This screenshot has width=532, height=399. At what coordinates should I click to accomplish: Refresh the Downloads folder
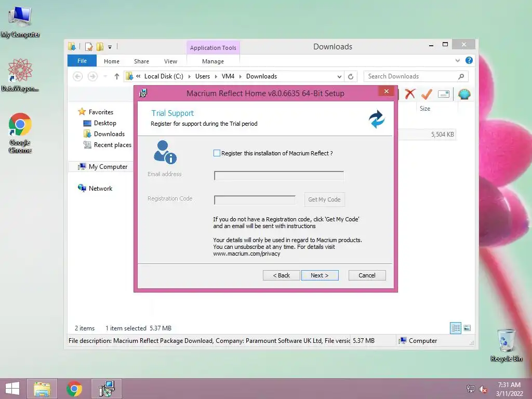[351, 77]
